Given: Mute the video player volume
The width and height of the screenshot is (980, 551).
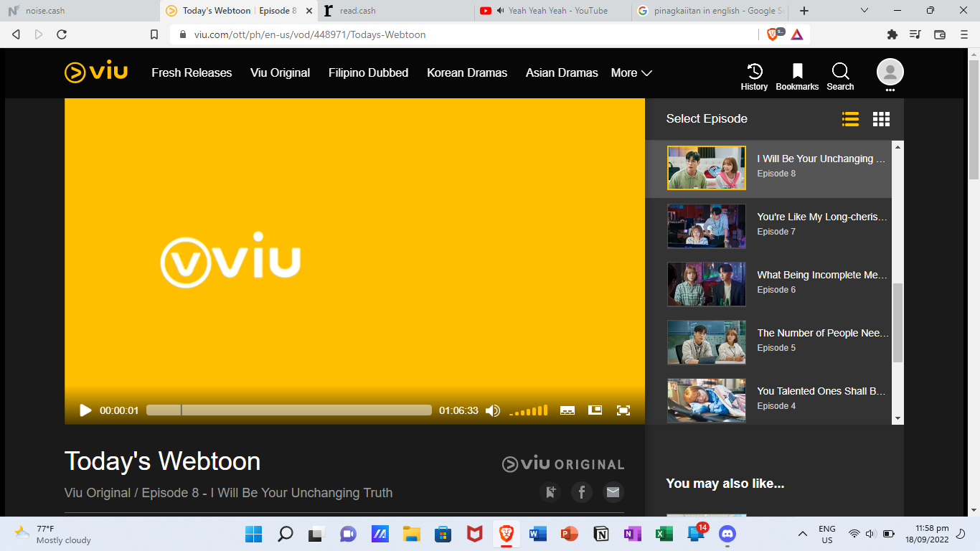Looking at the screenshot, I should (493, 410).
